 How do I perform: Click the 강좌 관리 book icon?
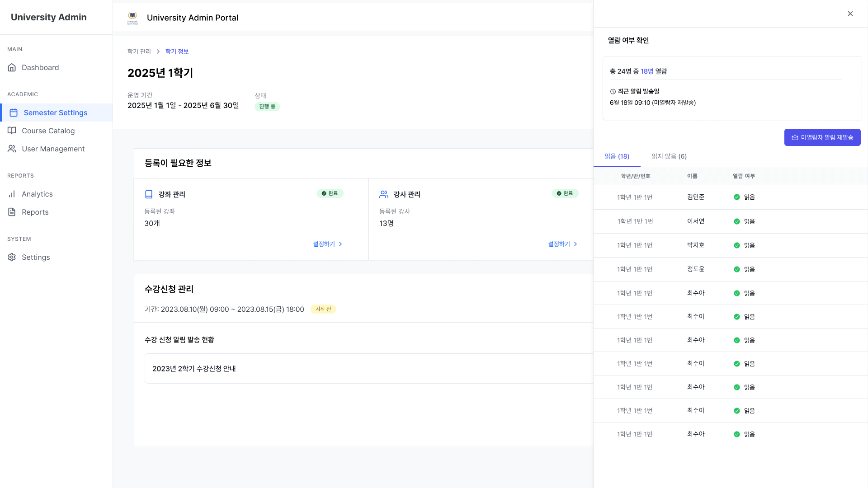(148, 194)
